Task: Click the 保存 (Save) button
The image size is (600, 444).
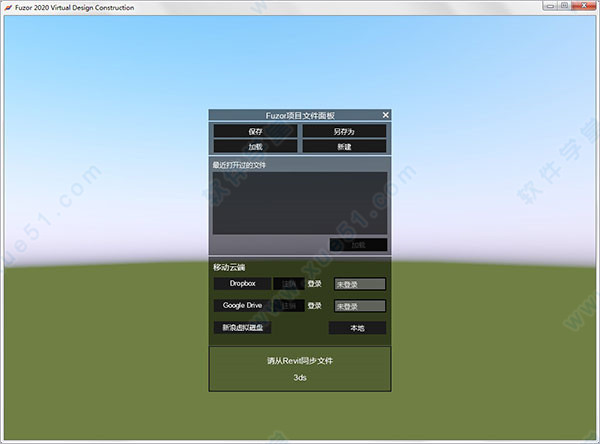Action: (255, 131)
